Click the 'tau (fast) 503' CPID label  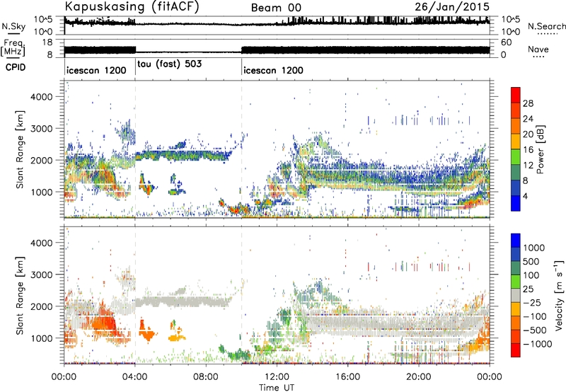click(169, 64)
